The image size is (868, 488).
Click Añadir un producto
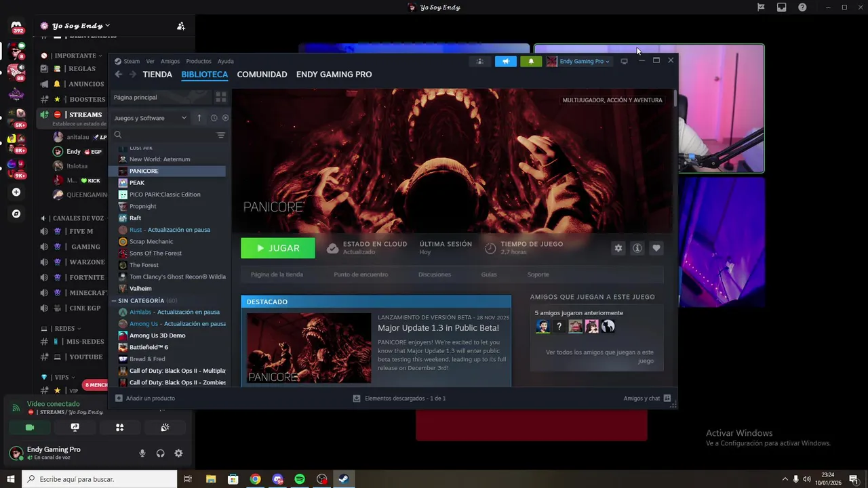145,399
